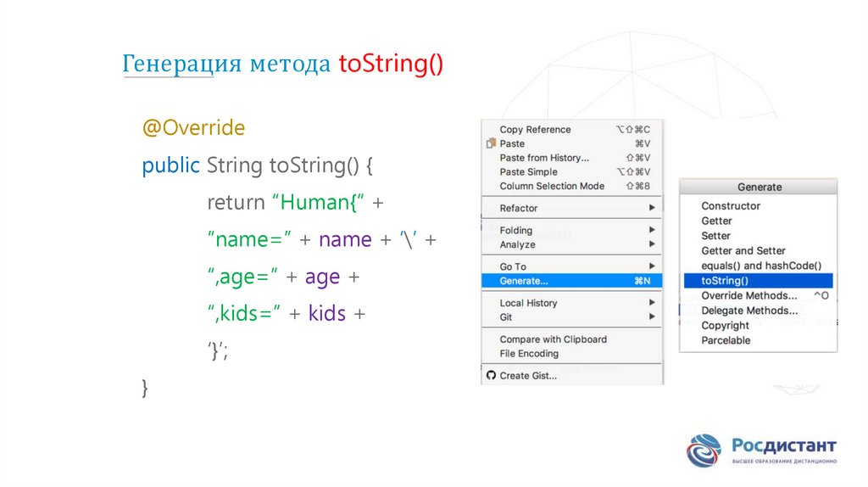Open the Git submenu arrow
Screen dimensions: 868x487
coord(651,317)
